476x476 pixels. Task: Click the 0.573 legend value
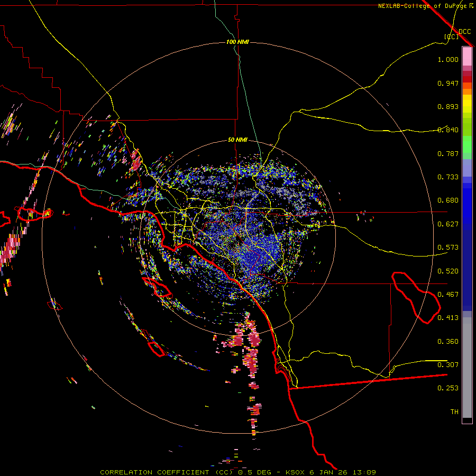[x=448, y=248]
